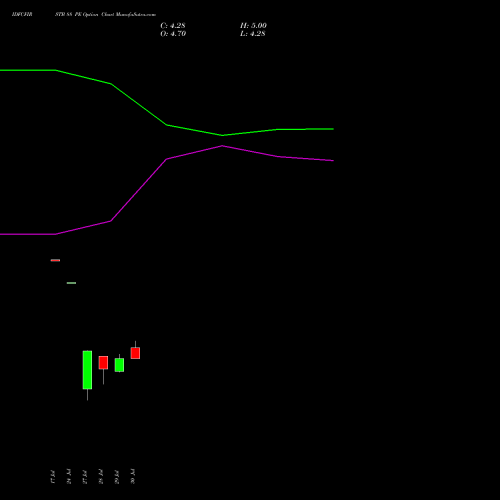Open the MunafaSutra.com option chart title
The height and width of the screenshot is (500, 500).
(105, 15)
